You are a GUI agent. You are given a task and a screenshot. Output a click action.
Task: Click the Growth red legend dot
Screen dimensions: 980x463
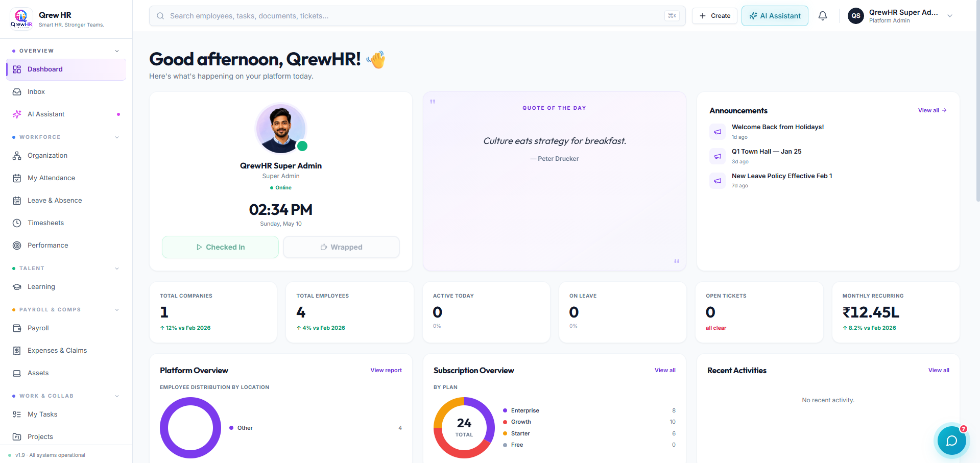pos(505,422)
